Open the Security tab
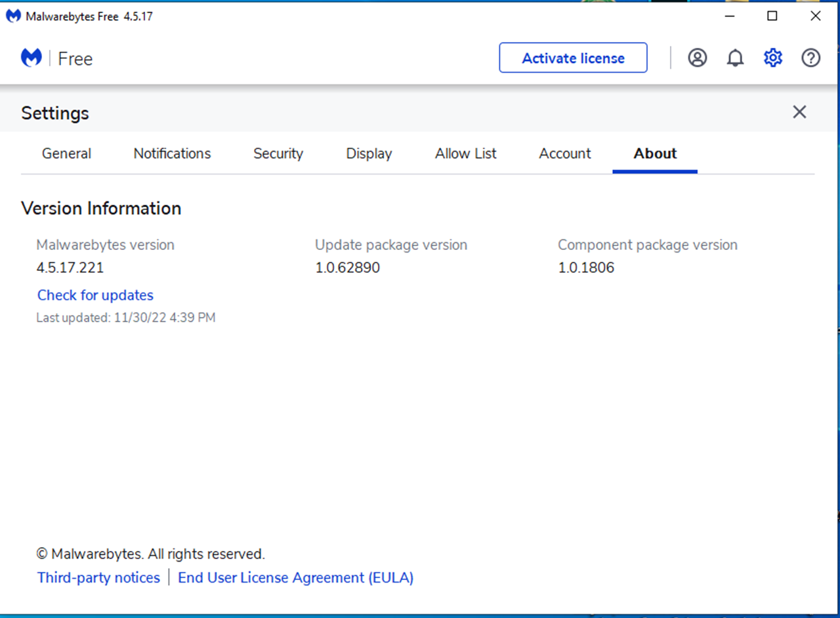Viewport: 840px width, 618px height. tap(278, 154)
